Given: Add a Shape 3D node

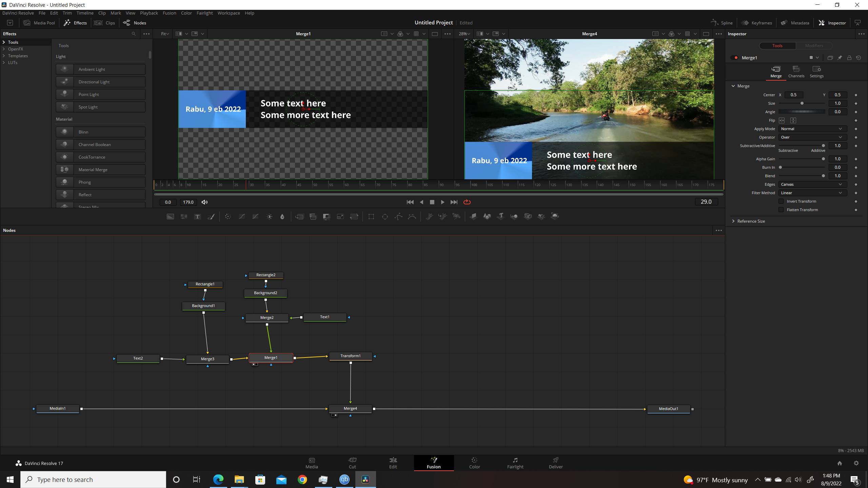Looking at the screenshot, I should click(x=487, y=216).
